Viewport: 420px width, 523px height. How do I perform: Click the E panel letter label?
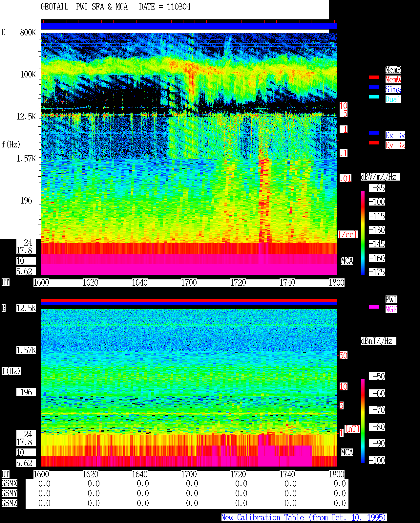point(3,32)
